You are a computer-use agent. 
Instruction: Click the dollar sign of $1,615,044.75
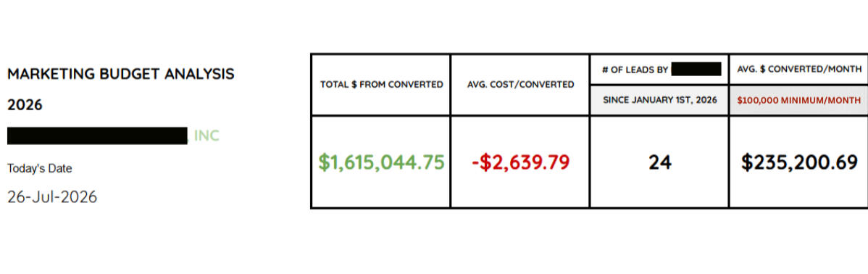(x=324, y=162)
